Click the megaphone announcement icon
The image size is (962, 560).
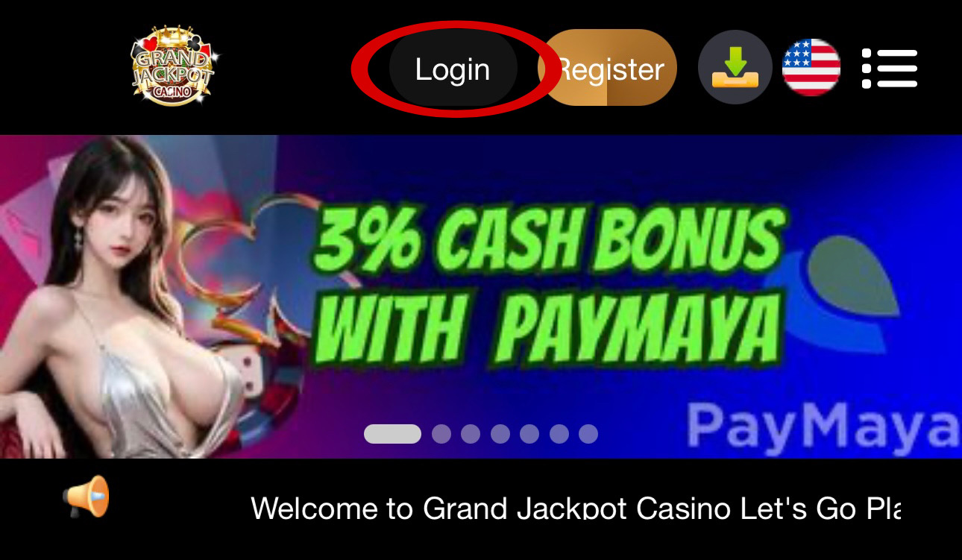(x=87, y=497)
